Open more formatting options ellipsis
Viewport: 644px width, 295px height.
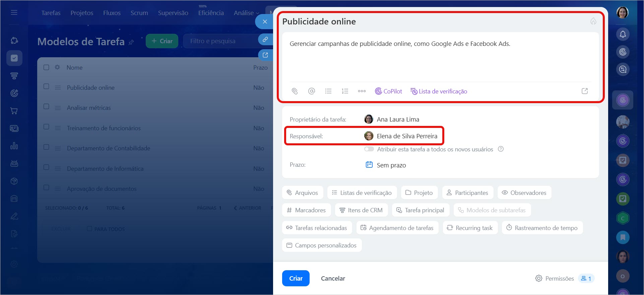[x=362, y=91]
